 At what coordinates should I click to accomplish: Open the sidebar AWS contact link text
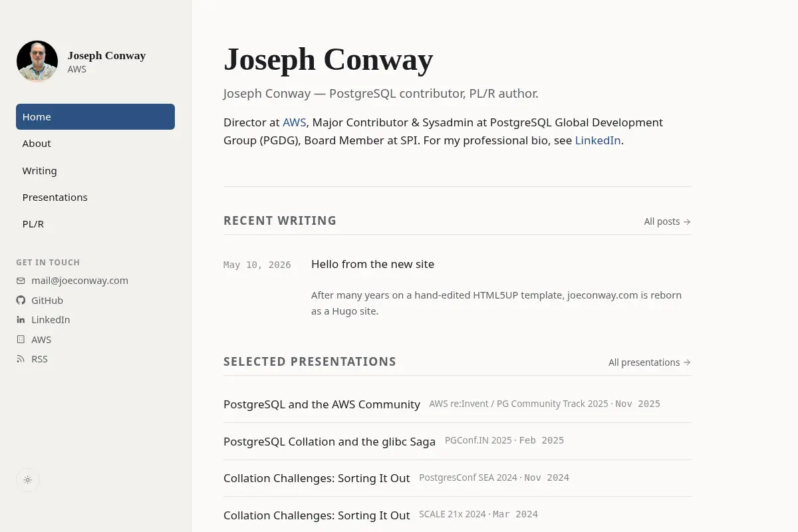41,340
